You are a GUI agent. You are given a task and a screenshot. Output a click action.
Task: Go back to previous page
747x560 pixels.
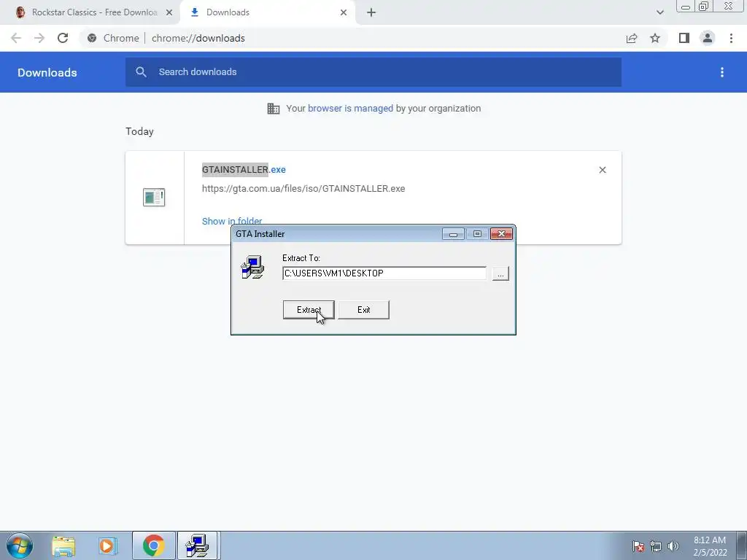(x=16, y=38)
